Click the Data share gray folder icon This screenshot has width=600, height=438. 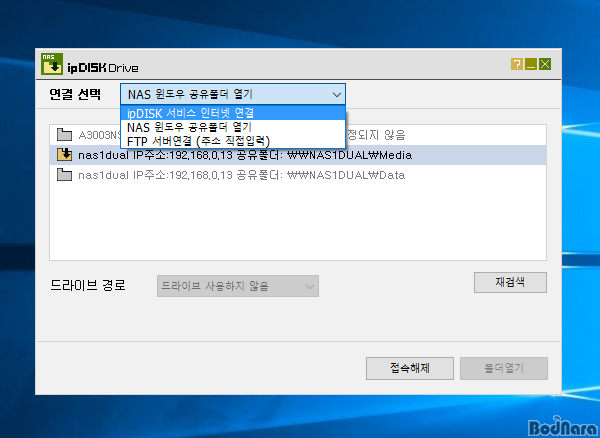coord(64,175)
